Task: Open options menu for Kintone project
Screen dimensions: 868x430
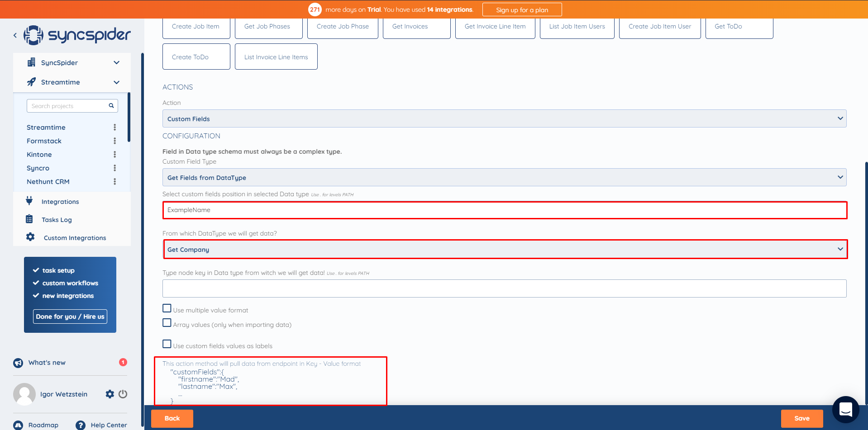Action: click(x=114, y=155)
